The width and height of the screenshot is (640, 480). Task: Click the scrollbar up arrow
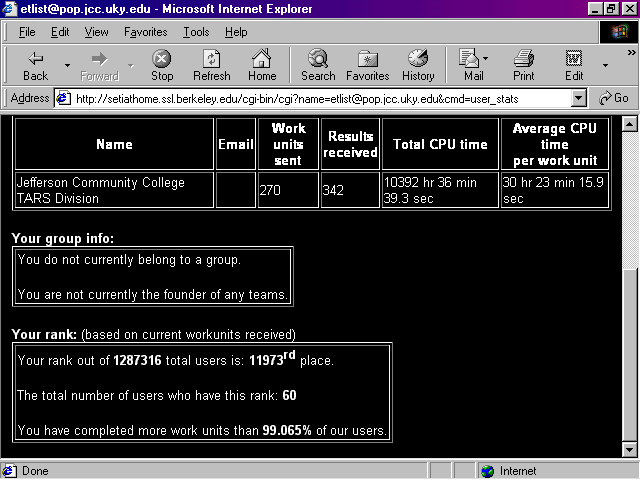coord(629,124)
